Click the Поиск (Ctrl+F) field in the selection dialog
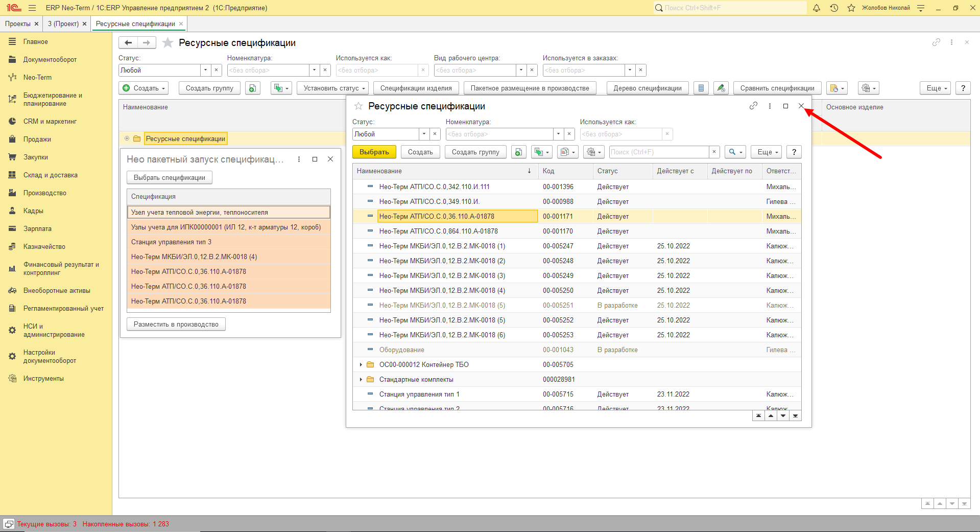 [x=659, y=152]
